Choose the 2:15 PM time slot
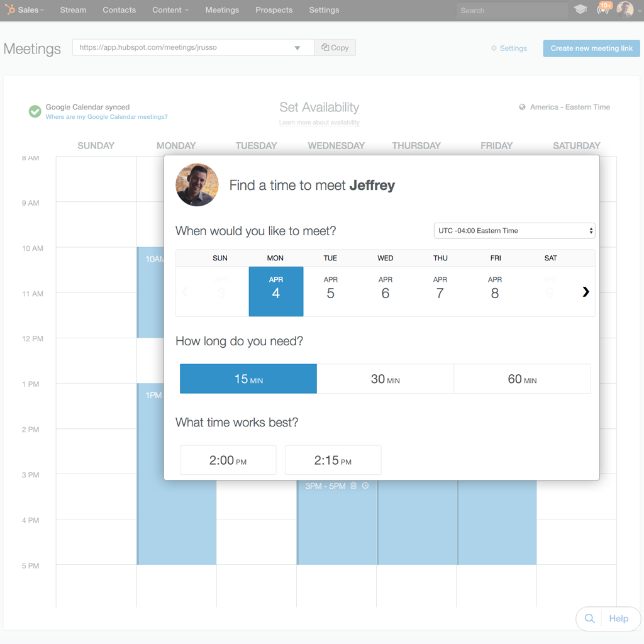644x644 pixels. 333,460
